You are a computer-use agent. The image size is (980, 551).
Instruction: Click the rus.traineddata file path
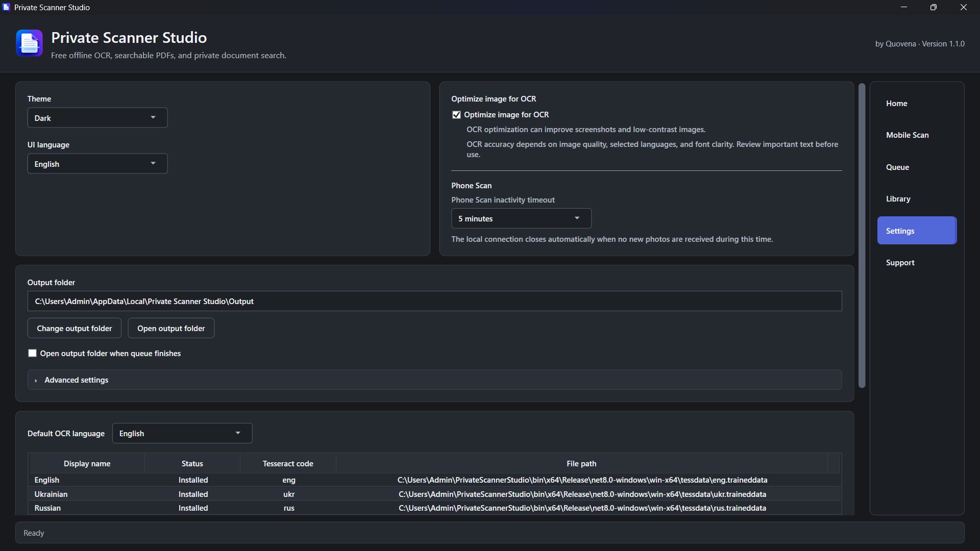point(582,508)
